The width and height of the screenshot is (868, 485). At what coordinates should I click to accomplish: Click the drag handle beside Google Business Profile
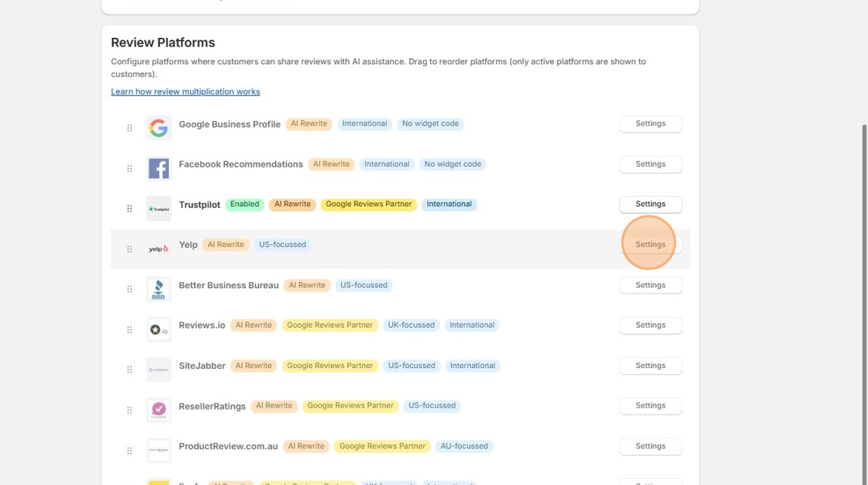(x=129, y=128)
